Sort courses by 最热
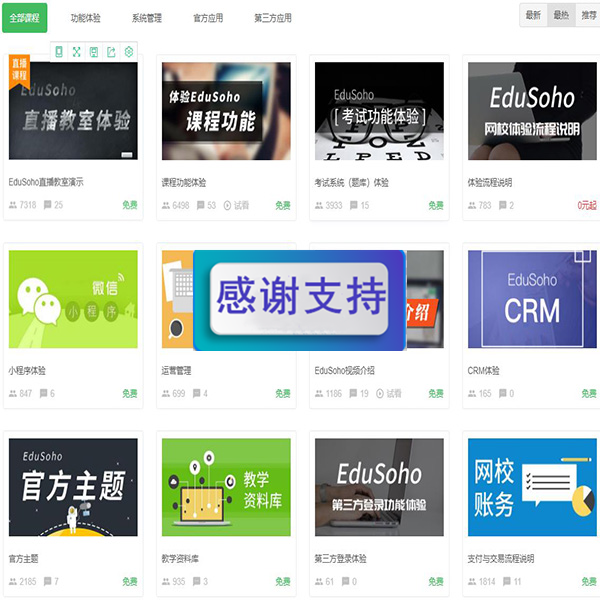600x600 pixels. [x=561, y=15]
